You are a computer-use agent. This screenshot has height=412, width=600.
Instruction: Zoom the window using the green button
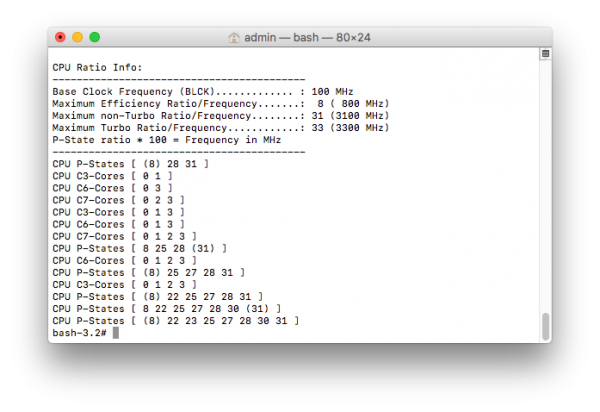tap(95, 37)
